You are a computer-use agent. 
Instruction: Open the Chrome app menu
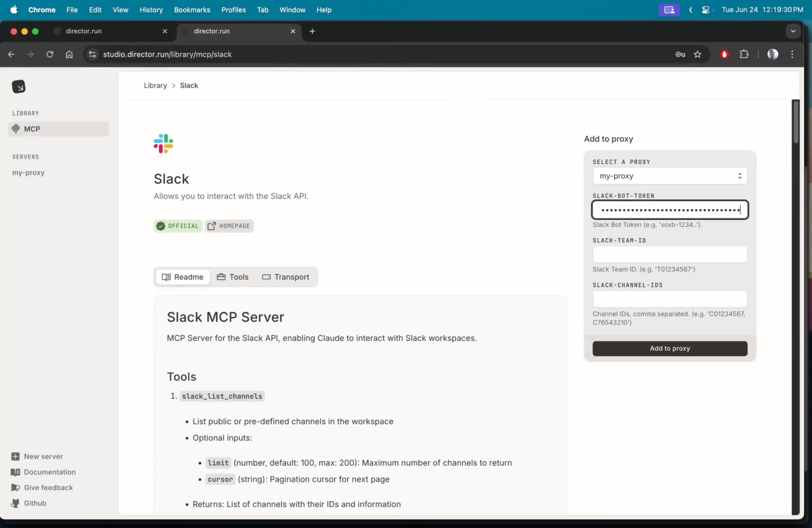coord(42,10)
